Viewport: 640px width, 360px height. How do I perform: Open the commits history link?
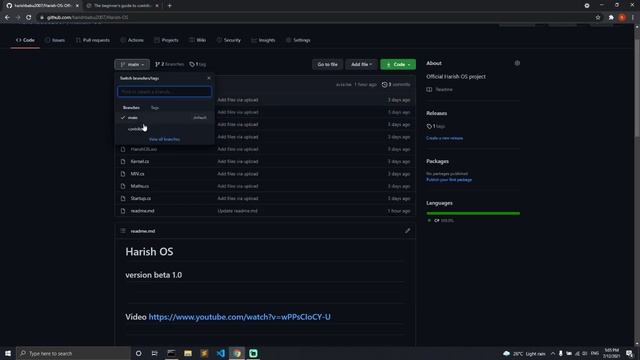point(396,84)
